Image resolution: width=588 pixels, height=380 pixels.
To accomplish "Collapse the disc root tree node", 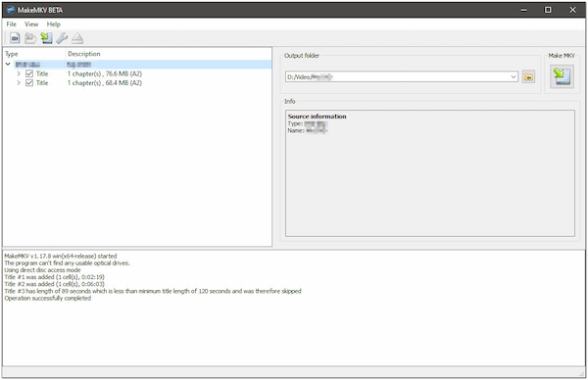I will coord(8,65).
